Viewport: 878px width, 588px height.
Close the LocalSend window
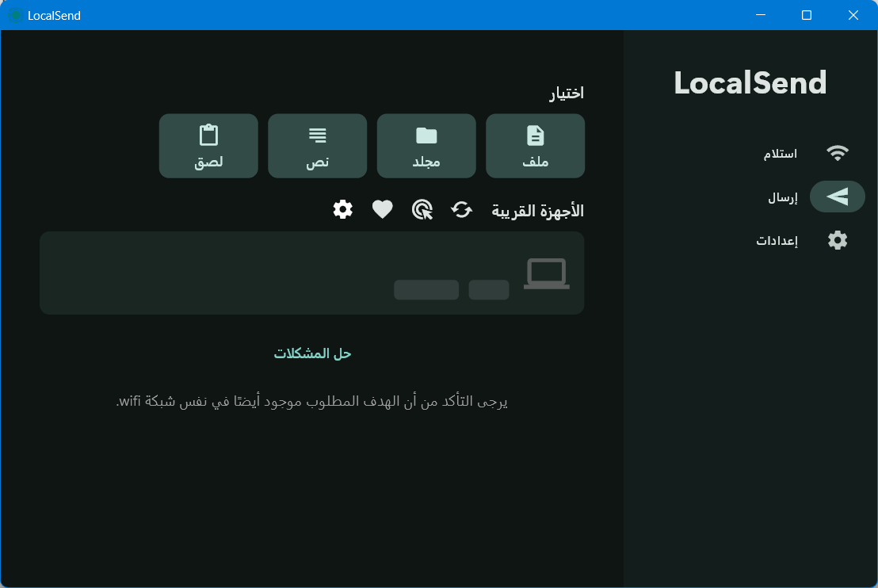(853, 15)
